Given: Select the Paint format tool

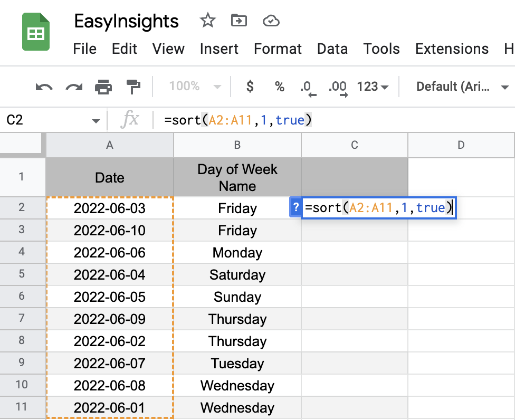Looking at the screenshot, I should coord(133,87).
